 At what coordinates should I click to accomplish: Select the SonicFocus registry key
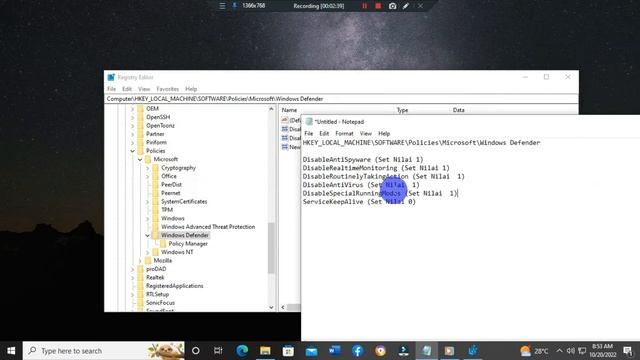point(160,302)
